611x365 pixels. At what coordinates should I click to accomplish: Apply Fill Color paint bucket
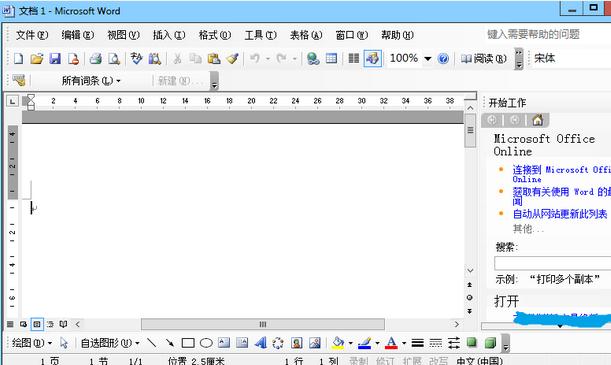[338, 343]
